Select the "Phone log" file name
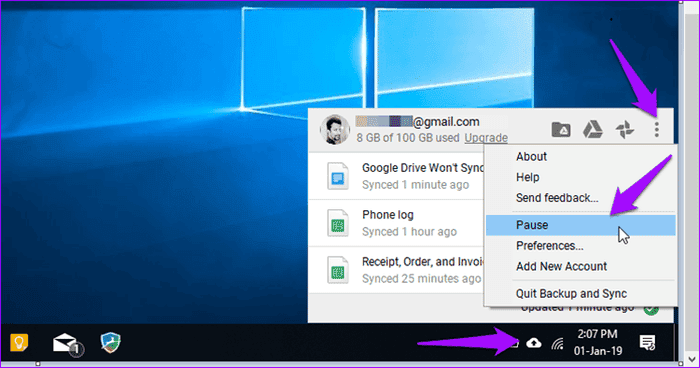Image resolution: width=700 pixels, height=368 pixels. click(x=388, y=215)
